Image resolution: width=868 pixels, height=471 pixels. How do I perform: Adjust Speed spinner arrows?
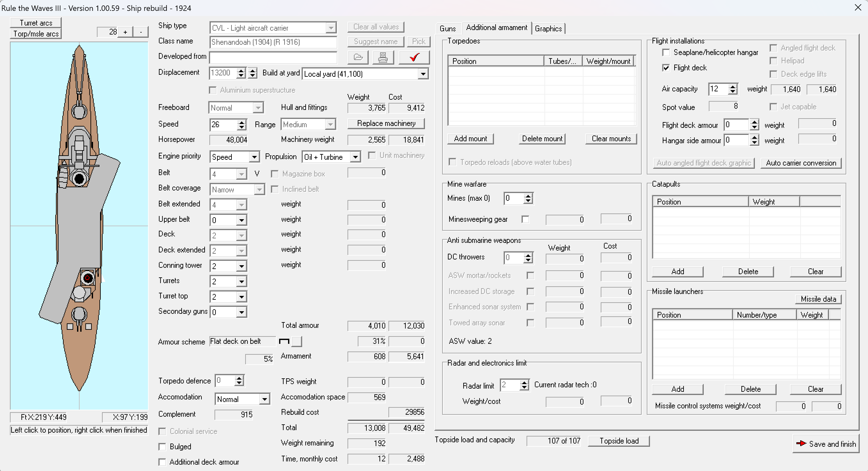(241, 125)
